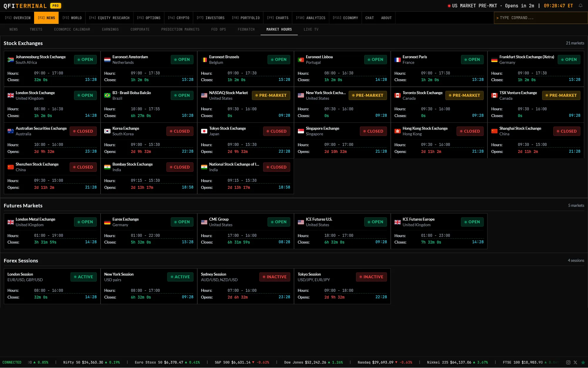The height and width of the screenshot is (368, 588).
Task: Open the About menu item
Action: click(x=386, y=18)
